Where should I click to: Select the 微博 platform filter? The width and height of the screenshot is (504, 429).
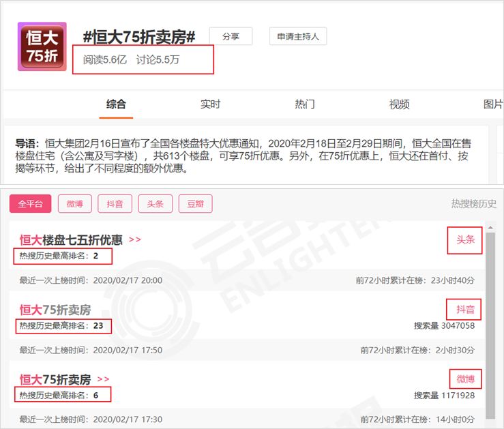(74, 204)
